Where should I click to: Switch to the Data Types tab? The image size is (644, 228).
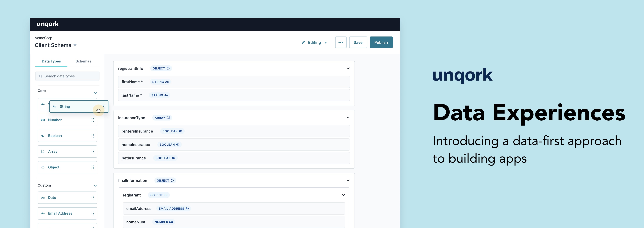[51, 61]
